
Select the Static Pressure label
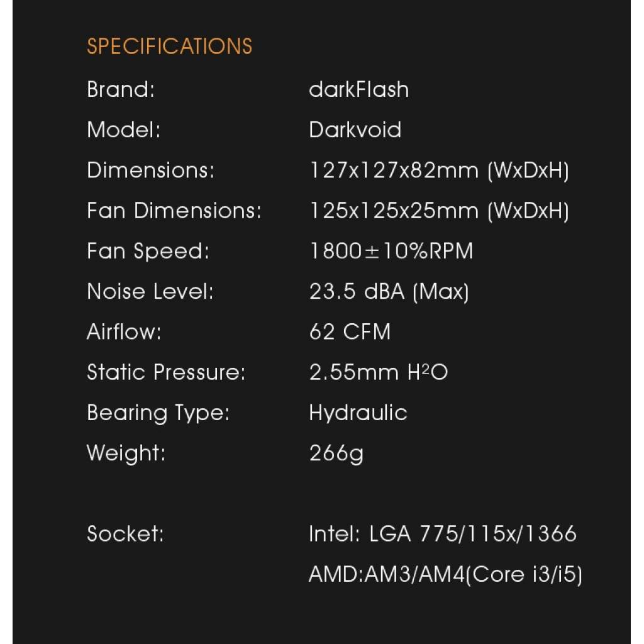[x=166, y=372]
